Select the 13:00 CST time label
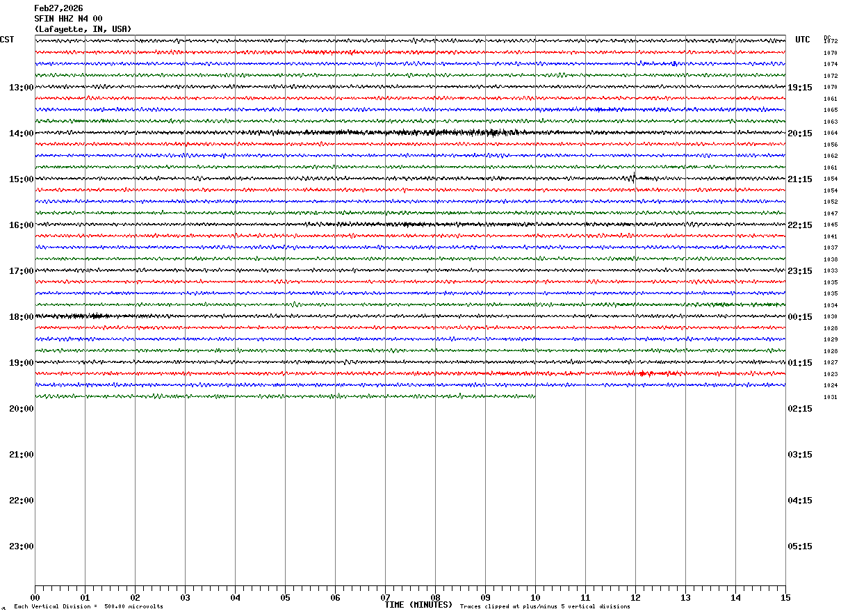 point(21,88)
